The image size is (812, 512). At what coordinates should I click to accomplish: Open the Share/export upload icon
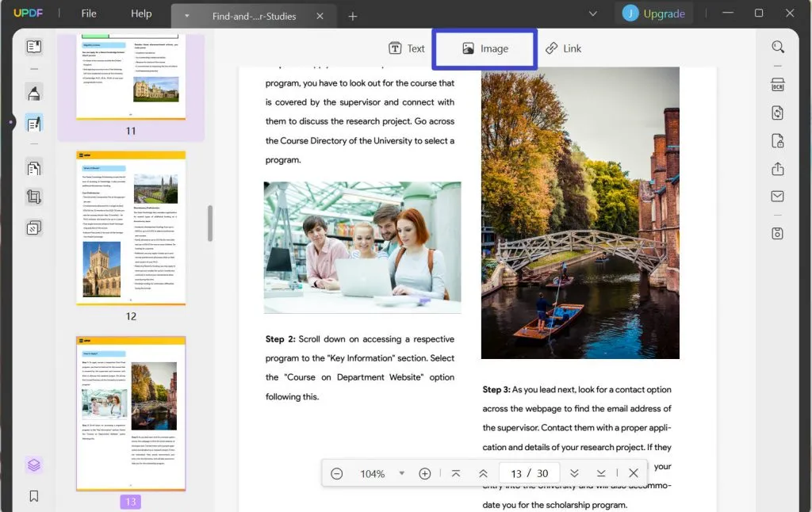(x=778, y=169)
